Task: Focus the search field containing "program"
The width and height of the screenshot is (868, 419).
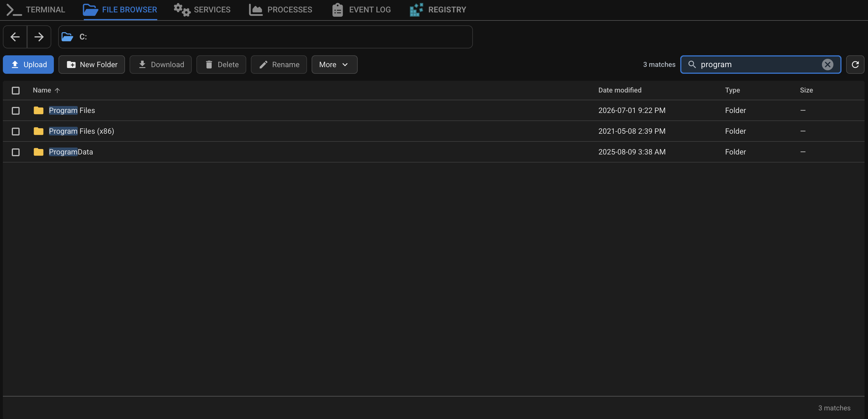Action: [760, 64]
